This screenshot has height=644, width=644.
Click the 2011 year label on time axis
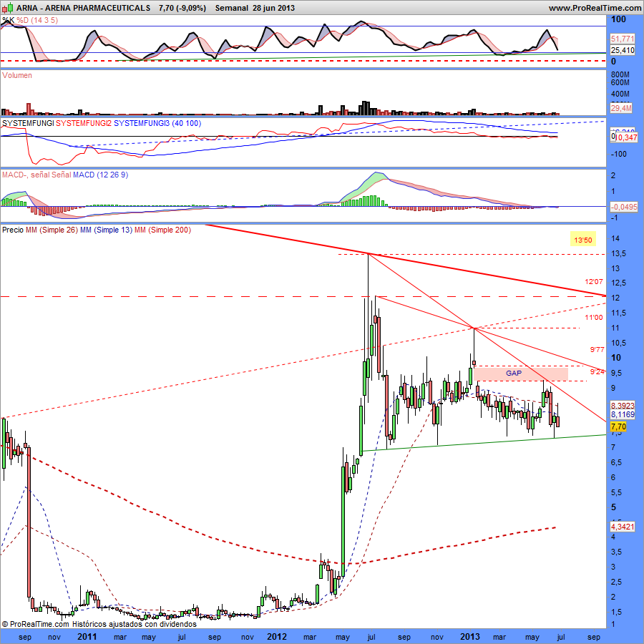[x=87, y=637]
